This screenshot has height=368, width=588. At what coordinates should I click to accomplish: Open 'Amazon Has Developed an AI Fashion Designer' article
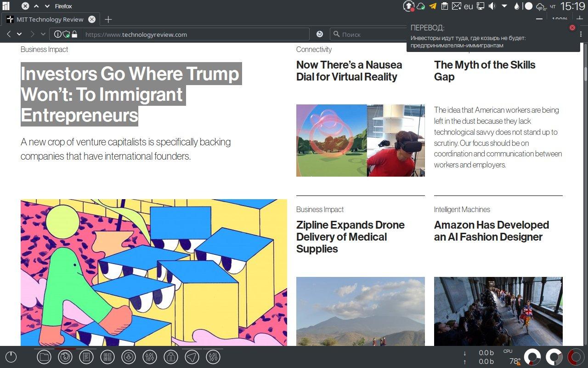[491, 231]
